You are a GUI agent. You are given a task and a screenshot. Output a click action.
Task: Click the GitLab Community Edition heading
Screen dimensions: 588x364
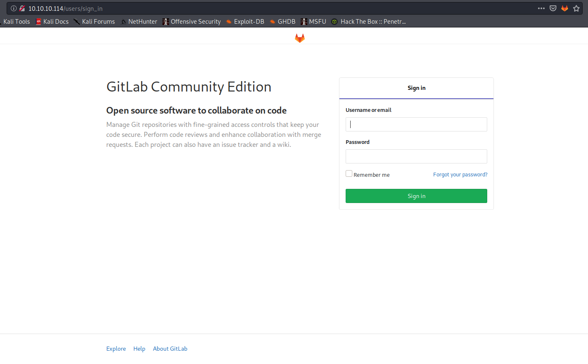189,87
